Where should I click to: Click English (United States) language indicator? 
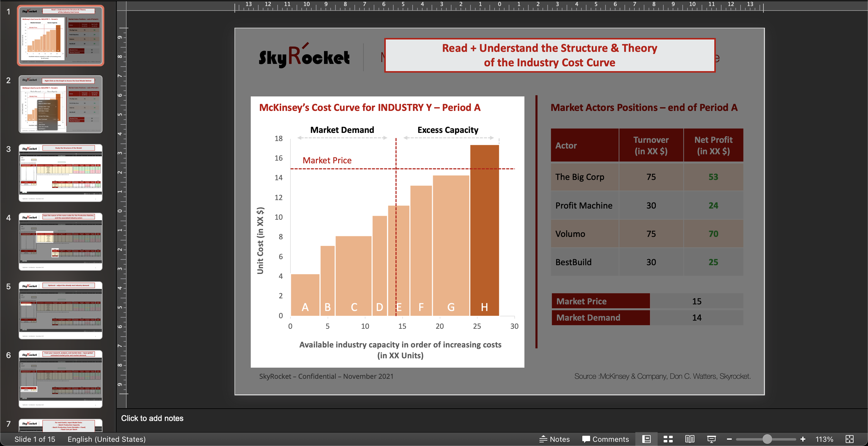click(106, 439)
